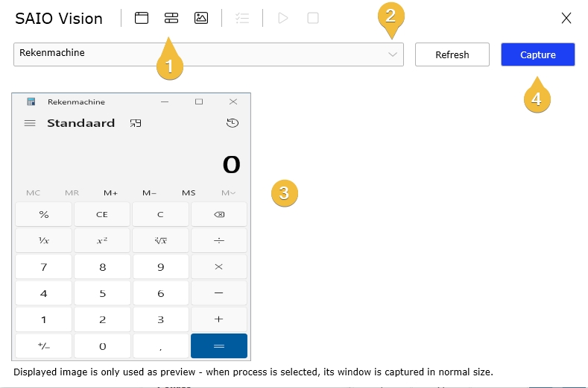Click the 0 key in the keypad bottom row

coord(102,346)
